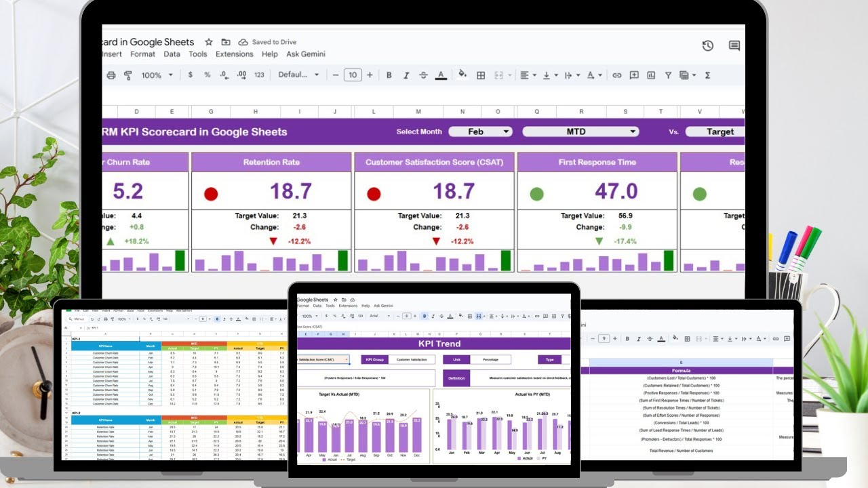Screen dimensions: 868x488
Task: Click the KPI Group label in KPI Trend
Action: tap(374, 359)
